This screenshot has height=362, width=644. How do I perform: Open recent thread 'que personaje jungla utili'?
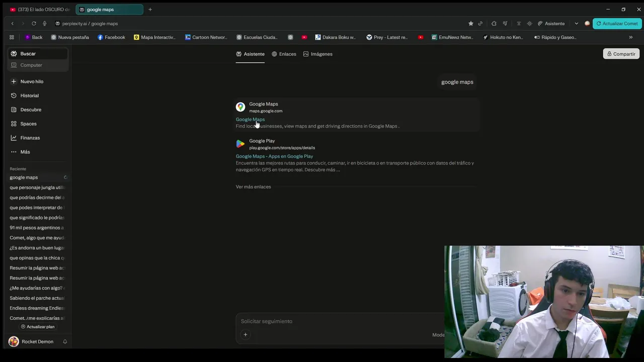(38, 188)
